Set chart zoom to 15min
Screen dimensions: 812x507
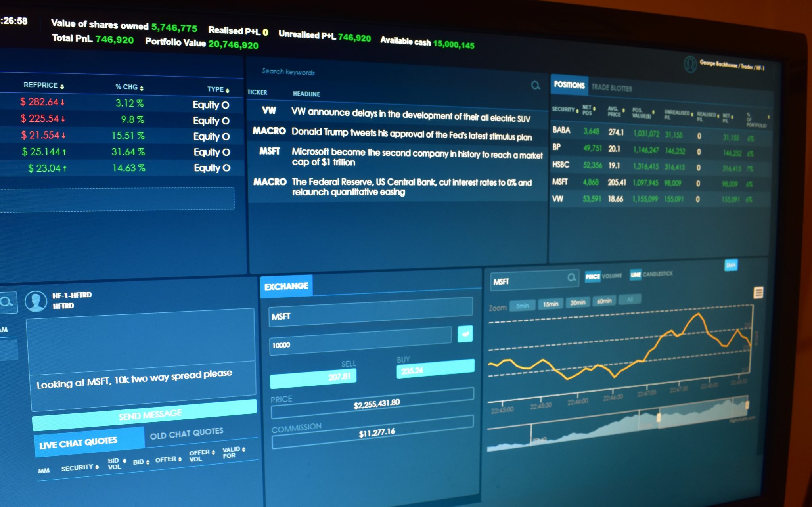pos(551,304)
